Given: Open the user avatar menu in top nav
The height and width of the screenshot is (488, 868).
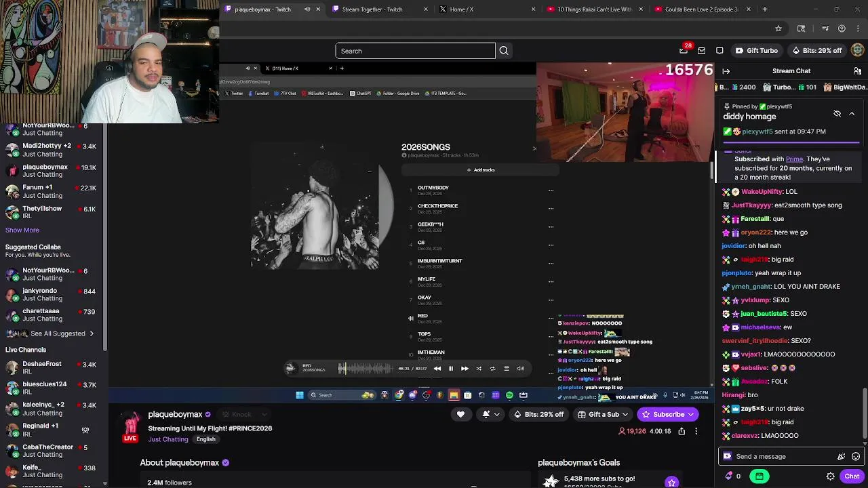Looking at the screenshot, I should pos(857,50).
